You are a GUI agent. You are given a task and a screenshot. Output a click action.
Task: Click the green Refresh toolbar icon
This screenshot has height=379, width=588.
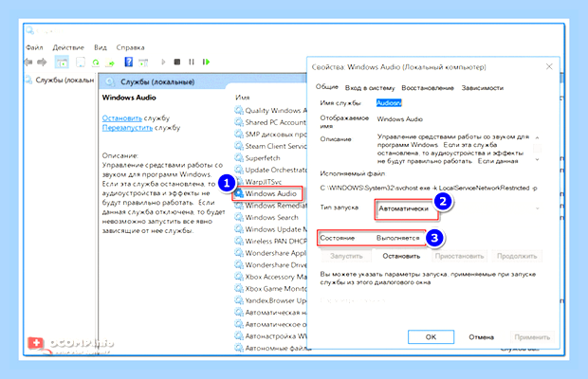click(96, 63)
